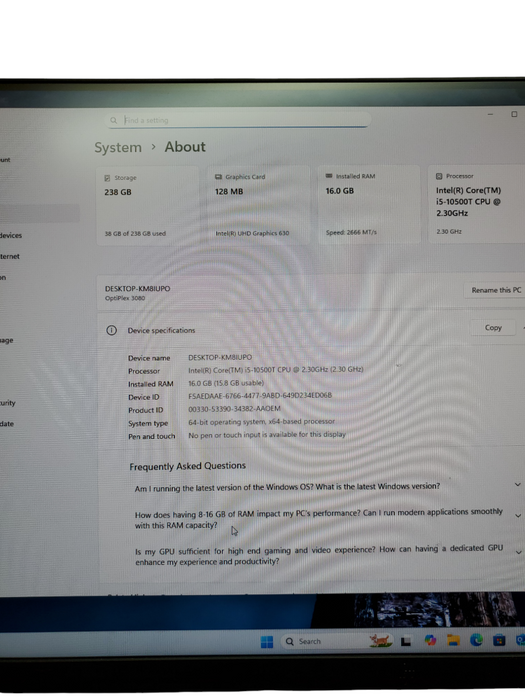Launch Microsoft Edge from the taskbar
The width and height of the screenshot is (525, 700).
coord(476,641)
